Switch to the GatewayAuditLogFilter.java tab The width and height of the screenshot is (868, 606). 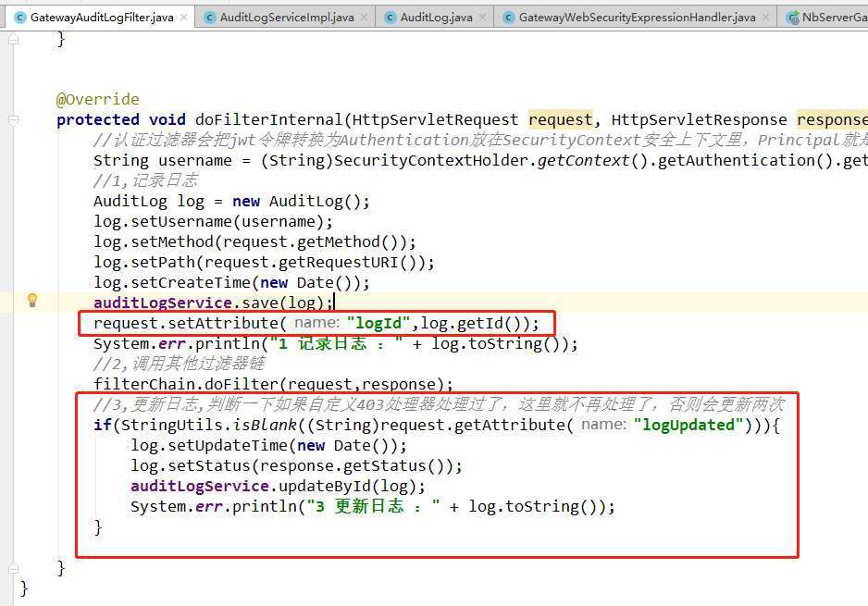pyautogui.click(x=102, y=18)
